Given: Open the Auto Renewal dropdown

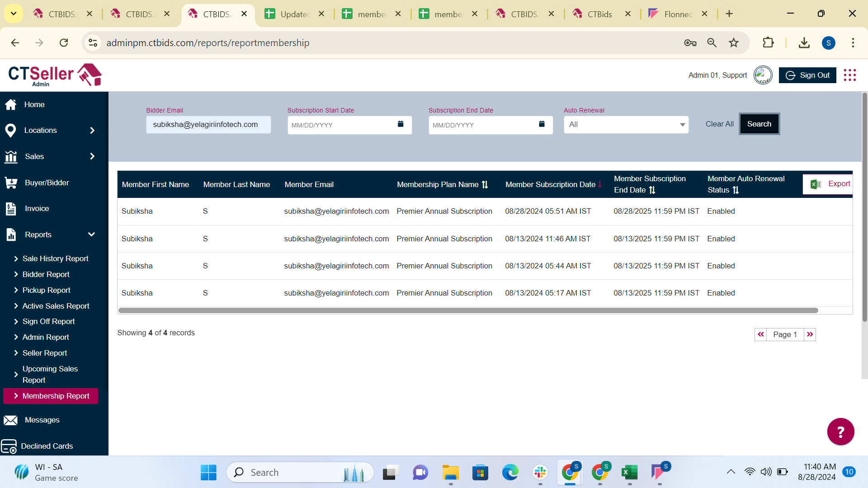Looking at the screenshot, I should (626, 125).
